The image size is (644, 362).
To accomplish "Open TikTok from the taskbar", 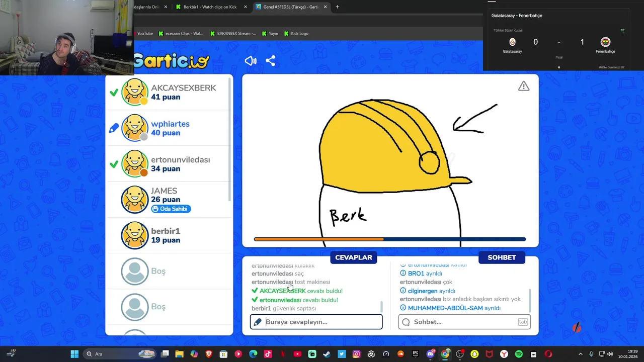I will [x=268, y=354].
